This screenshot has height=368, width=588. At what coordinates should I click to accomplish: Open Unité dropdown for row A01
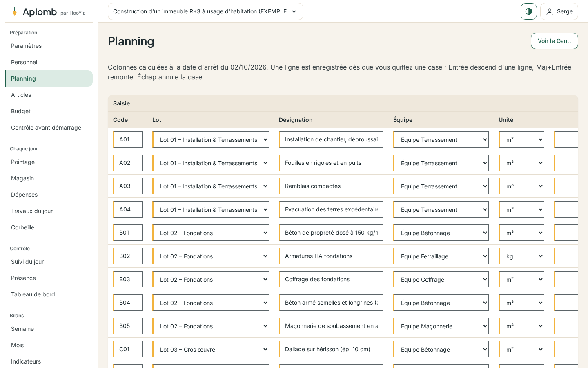[521, 139]
